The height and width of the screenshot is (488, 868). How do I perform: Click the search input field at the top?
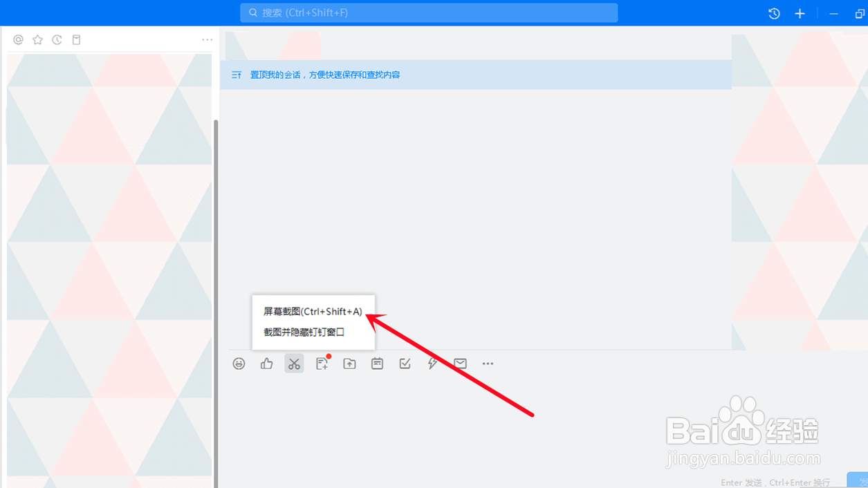click(x=428, y=12)
